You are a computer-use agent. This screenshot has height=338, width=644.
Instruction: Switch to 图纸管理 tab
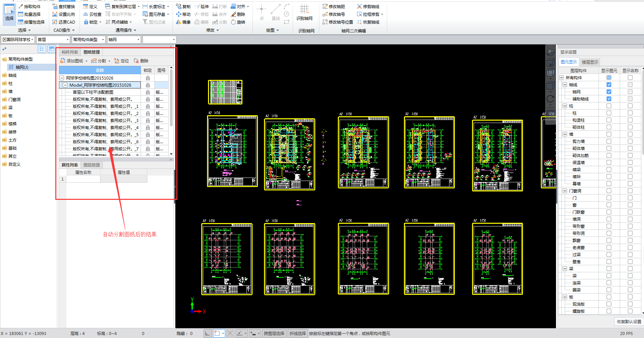point(92,52)
